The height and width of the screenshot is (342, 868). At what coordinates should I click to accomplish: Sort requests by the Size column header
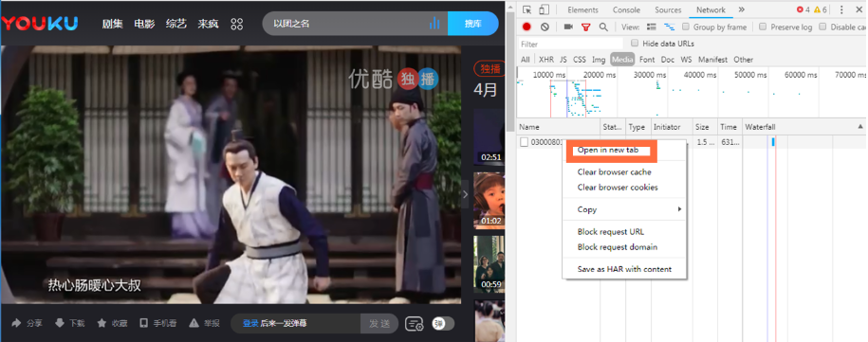tap(705, 127)
